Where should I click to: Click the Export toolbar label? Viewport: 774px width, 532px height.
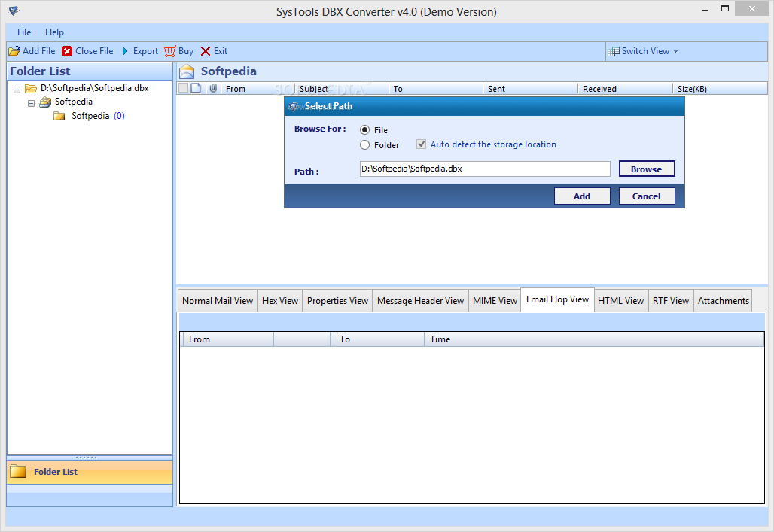145,51
